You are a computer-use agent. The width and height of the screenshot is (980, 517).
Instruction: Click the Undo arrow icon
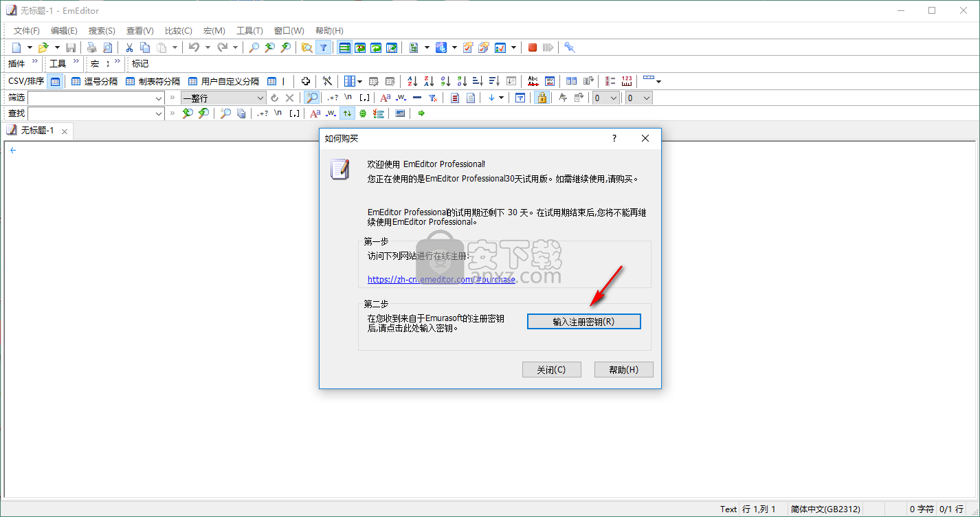click(194, 47)
